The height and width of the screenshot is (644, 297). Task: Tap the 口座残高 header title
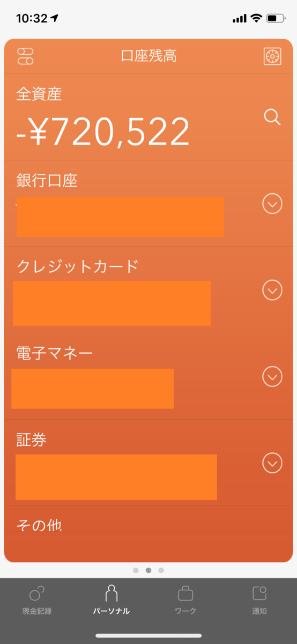(148, 56)
